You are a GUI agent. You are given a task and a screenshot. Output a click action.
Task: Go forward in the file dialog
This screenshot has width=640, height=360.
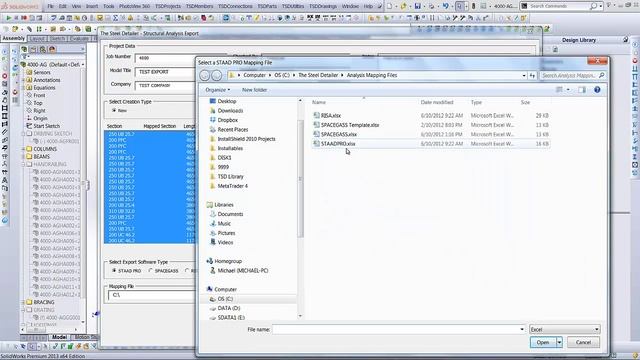217,76
